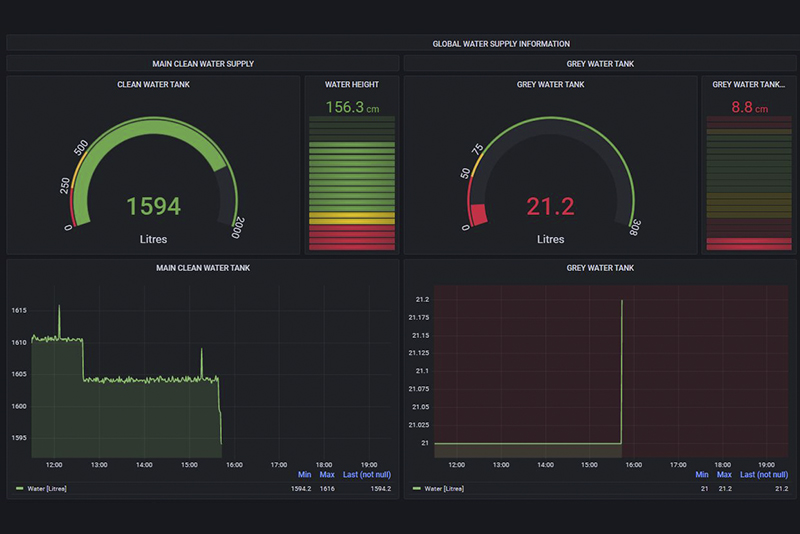Image resolution: width=800 pixels, height=534 pixels.
Task: Sort by Last (not null) in grey tank legend
Action: click(764, 474)
